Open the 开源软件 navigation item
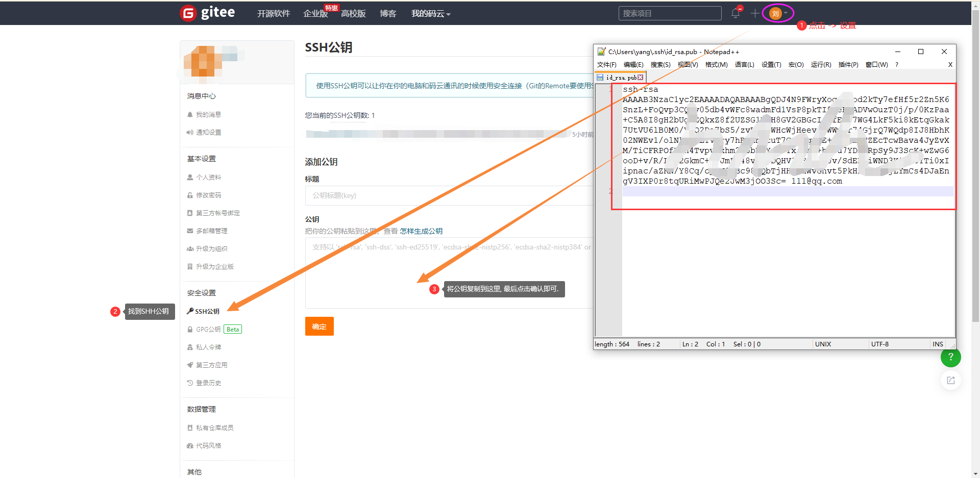 tap(274, 14)
